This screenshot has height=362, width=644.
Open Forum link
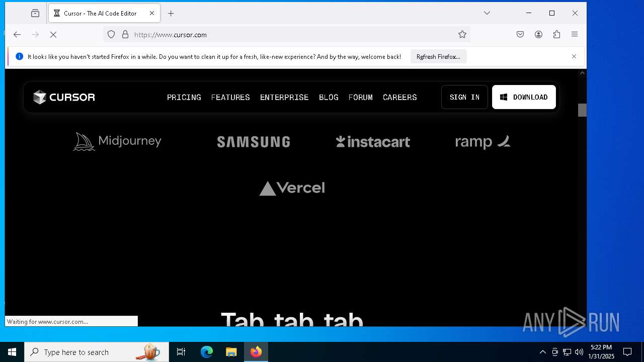(x=361, y=97)
